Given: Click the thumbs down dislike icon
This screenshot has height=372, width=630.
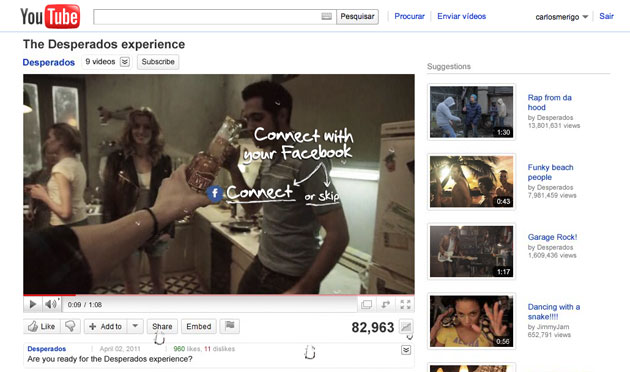Looking at the screenshot, I should [70, 326].
